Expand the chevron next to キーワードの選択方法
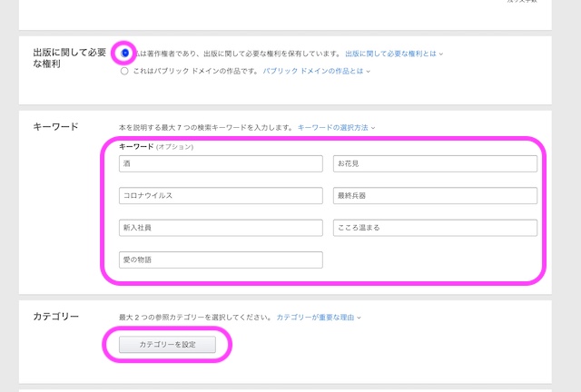This screenshot has height=392, width=581. (373, 129)
